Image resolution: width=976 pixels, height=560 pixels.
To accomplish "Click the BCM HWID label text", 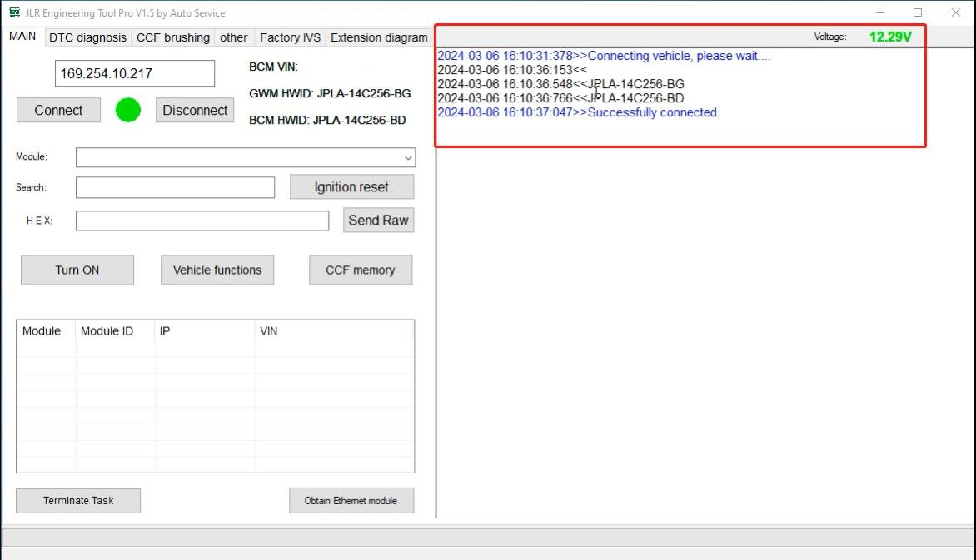I will [327, 120].
